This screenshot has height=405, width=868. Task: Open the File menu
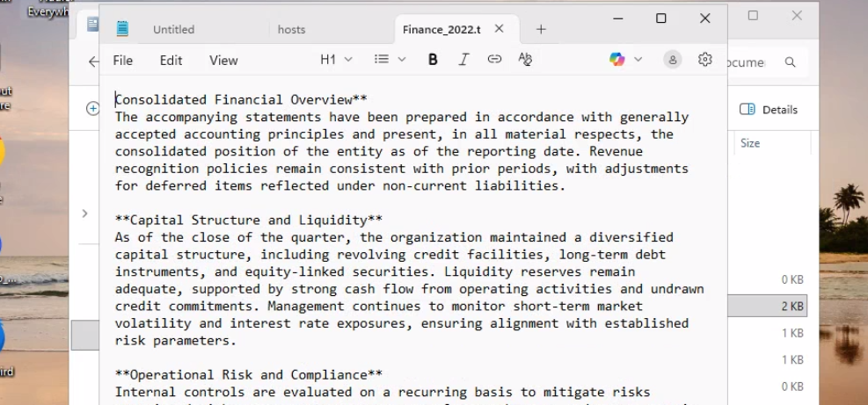pyautogui.click(x=123, y=61)
